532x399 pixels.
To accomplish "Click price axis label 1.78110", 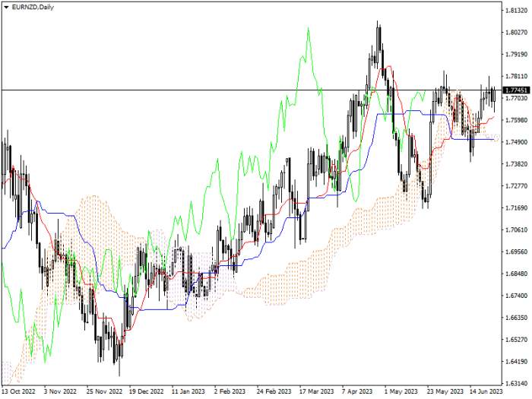I will (x=516, y=76).
